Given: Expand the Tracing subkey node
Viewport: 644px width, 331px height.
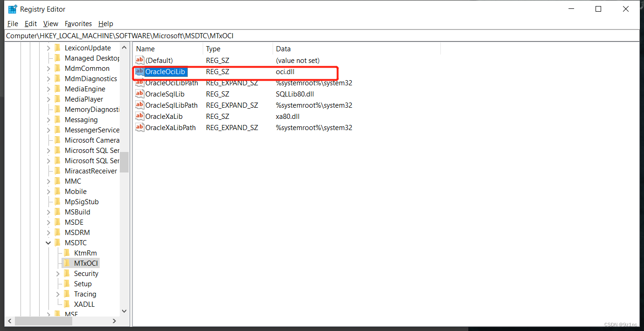Looking at the screenshot, I should (x=58, y=294).
